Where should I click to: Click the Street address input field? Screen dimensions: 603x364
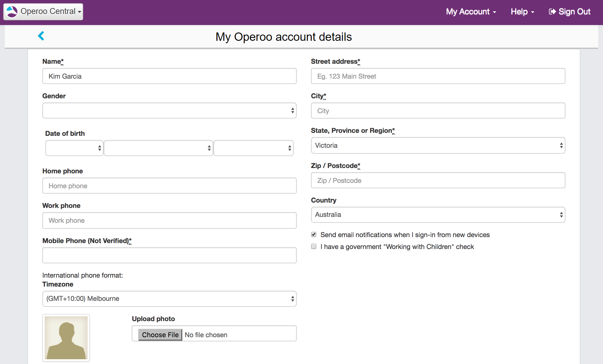[438, 76]
